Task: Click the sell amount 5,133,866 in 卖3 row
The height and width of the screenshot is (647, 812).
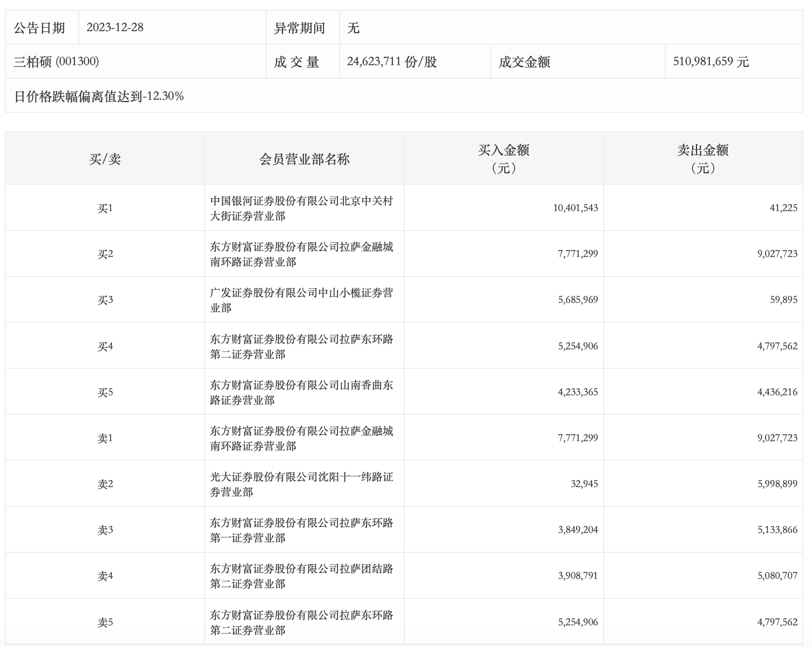Action: tap(777, 530)
